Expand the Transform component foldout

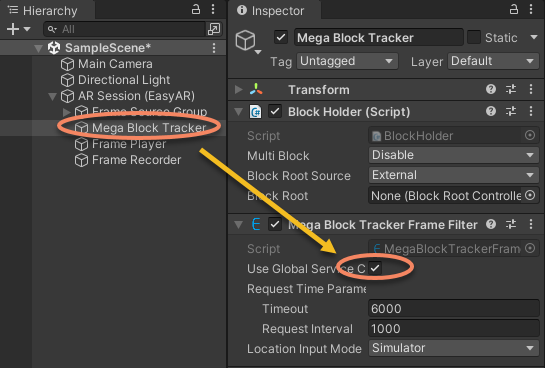click(238, 90)
